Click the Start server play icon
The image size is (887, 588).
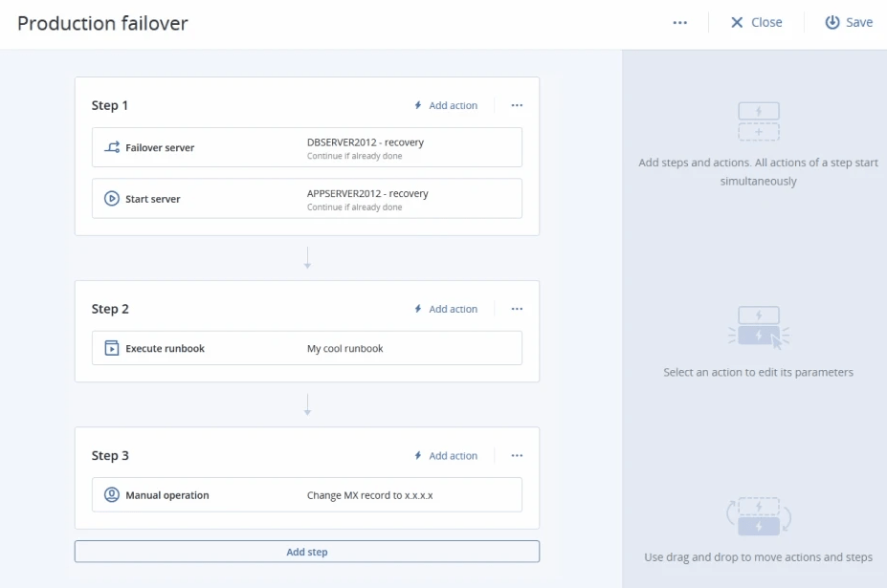(112, 199)
